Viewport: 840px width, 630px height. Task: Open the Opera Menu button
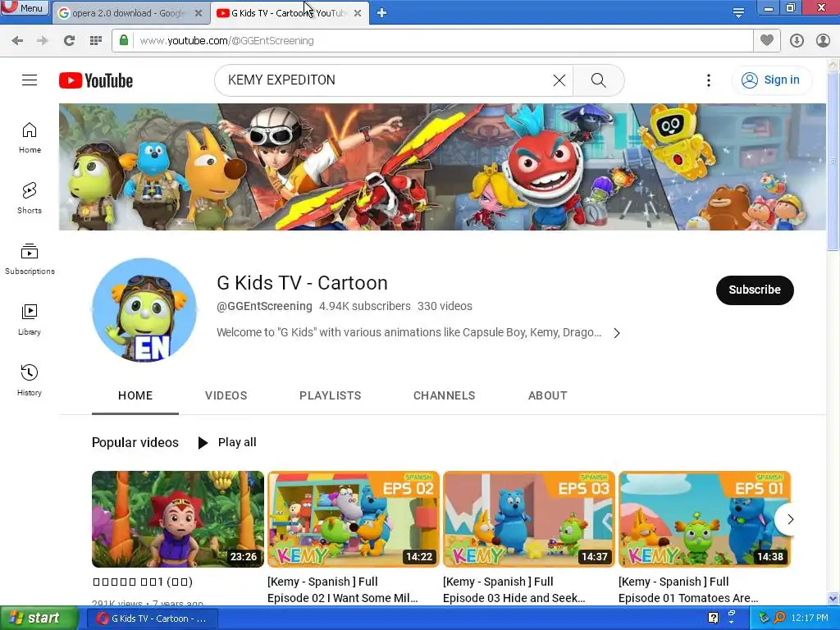[24, 8]
